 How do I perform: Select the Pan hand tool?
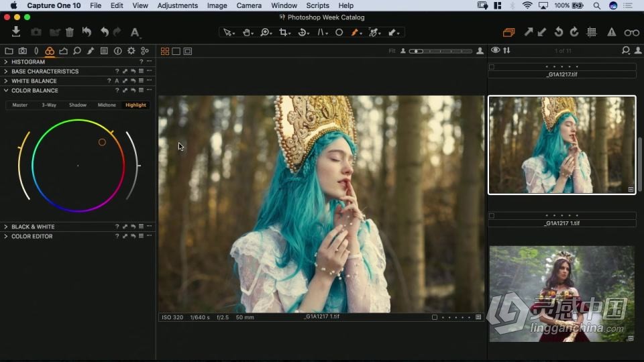[x=248, y=32]
